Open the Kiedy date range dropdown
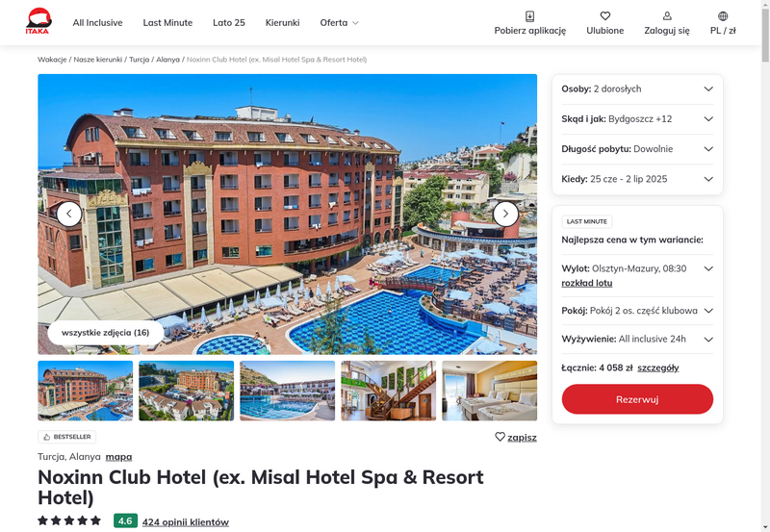 pos(637,179)
